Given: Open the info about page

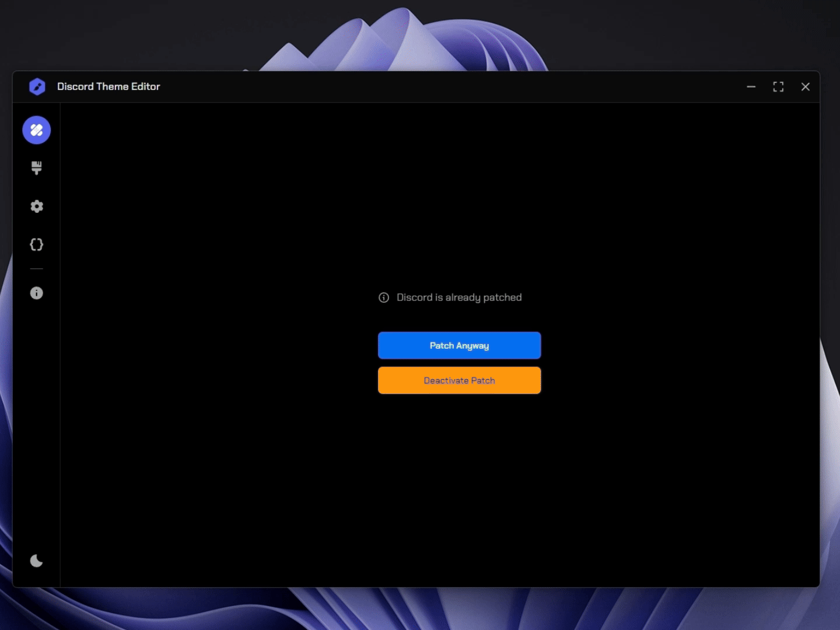Looking at the screenshot, I should (37, 293).
